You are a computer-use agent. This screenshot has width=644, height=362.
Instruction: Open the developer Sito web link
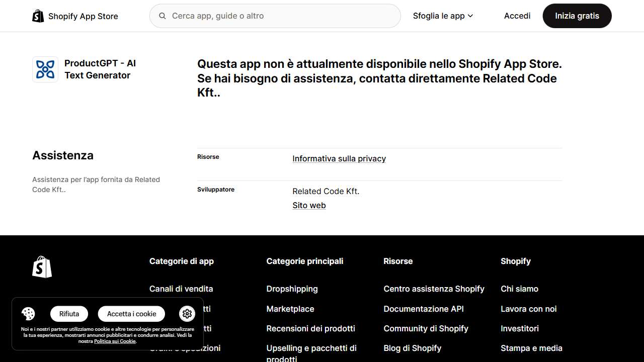(x=309, y=206)
